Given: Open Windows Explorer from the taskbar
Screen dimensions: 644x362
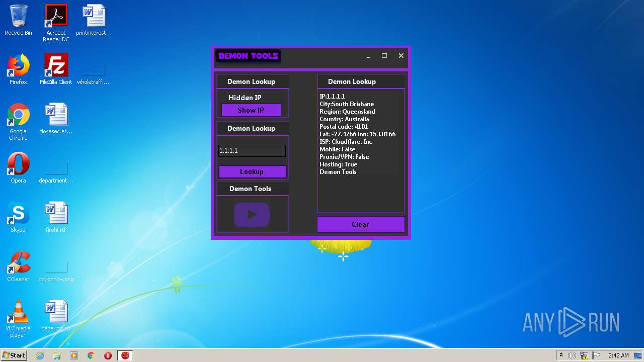Looking at the screenshot, I should click(57, 355).
